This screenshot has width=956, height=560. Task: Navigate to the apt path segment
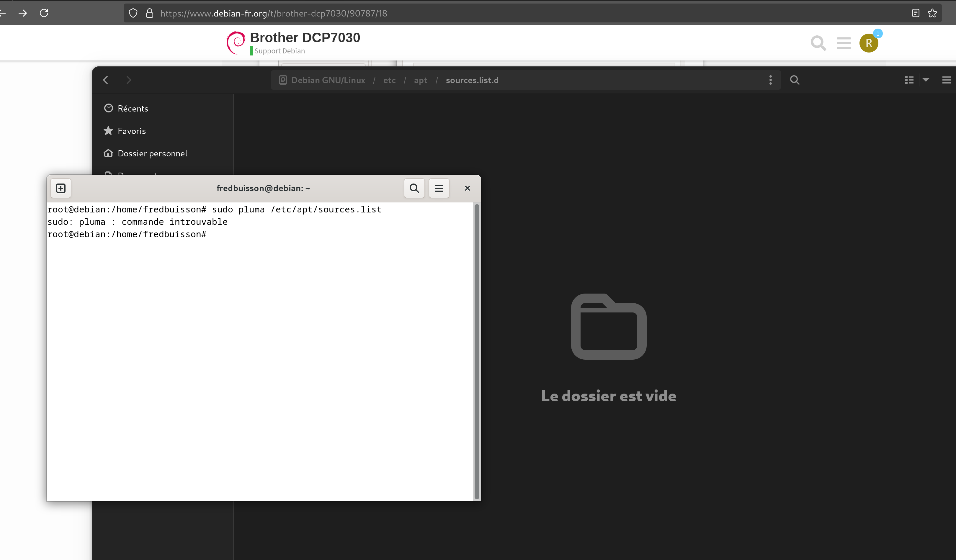click(420, 80)
